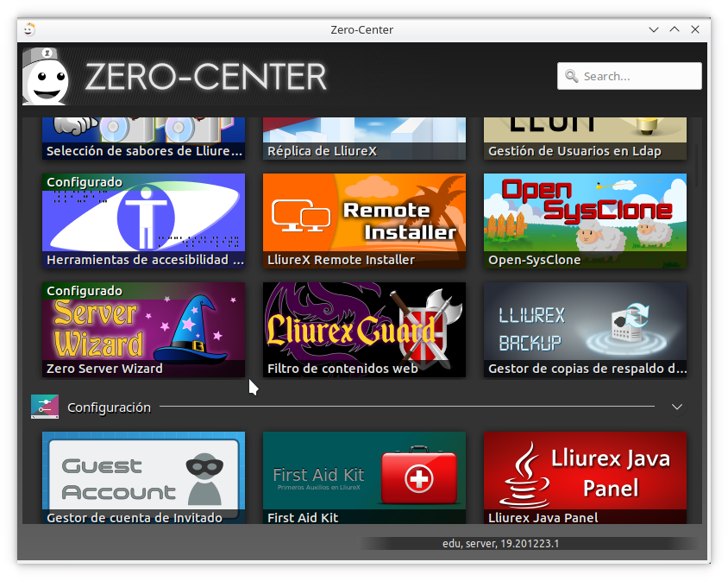Maximize the Zero-Center window
The width and height of the screenshot is (728, 581).
pyautogui.click(x=675, y=29)
